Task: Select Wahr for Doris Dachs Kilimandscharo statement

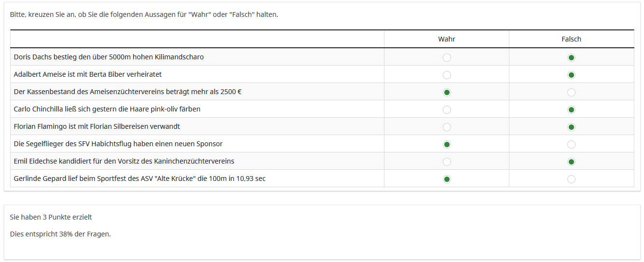Action: coord(447,58)
